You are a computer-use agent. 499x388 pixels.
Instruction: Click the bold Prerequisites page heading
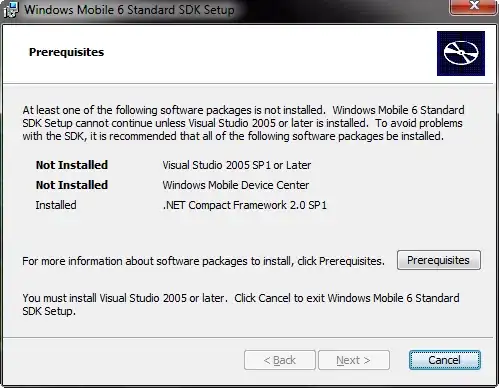66,52
